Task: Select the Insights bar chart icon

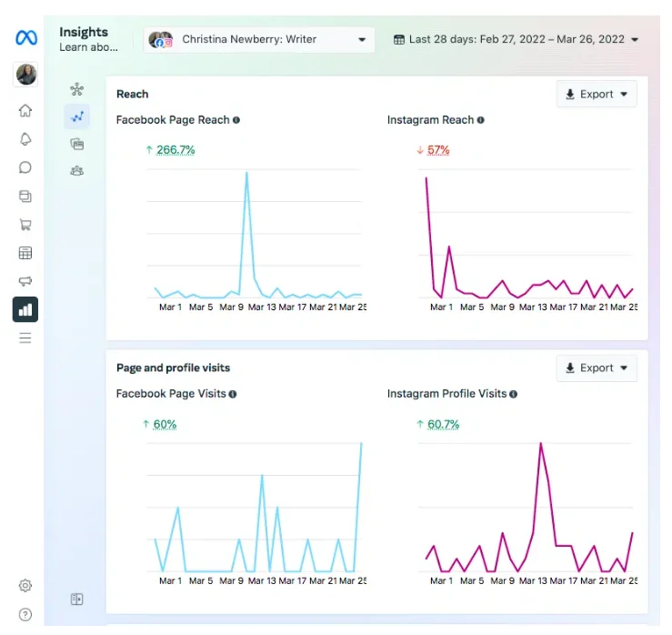Action: point(25,309)
